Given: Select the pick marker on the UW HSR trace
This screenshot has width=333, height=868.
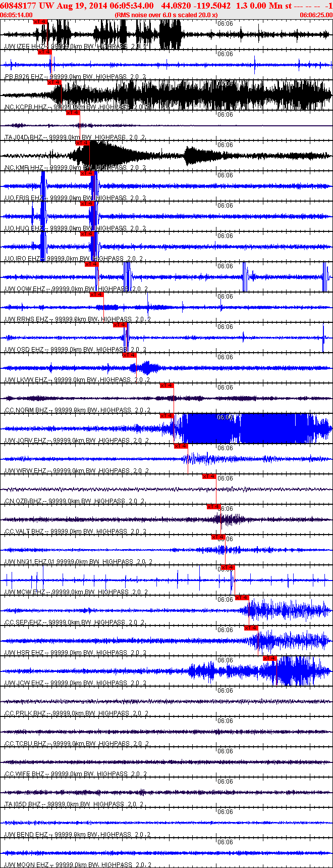Looking at the screenshot, I should (251, 628).
